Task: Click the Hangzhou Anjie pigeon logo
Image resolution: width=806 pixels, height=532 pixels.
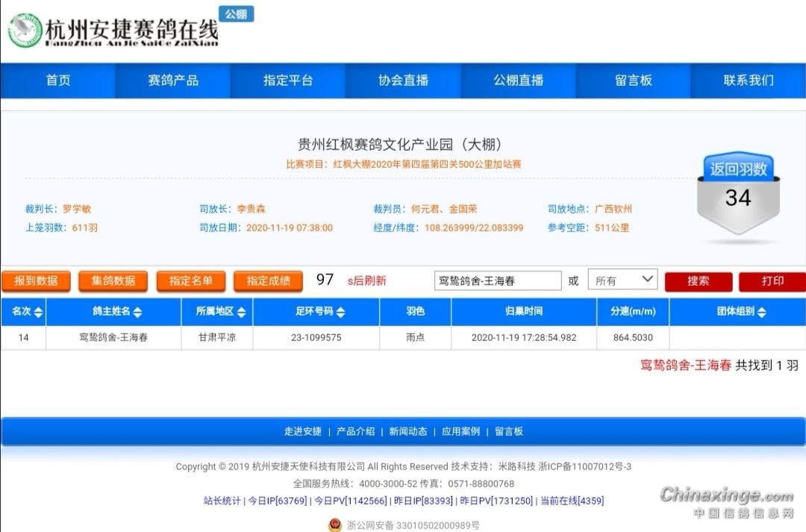Action: 25,31
